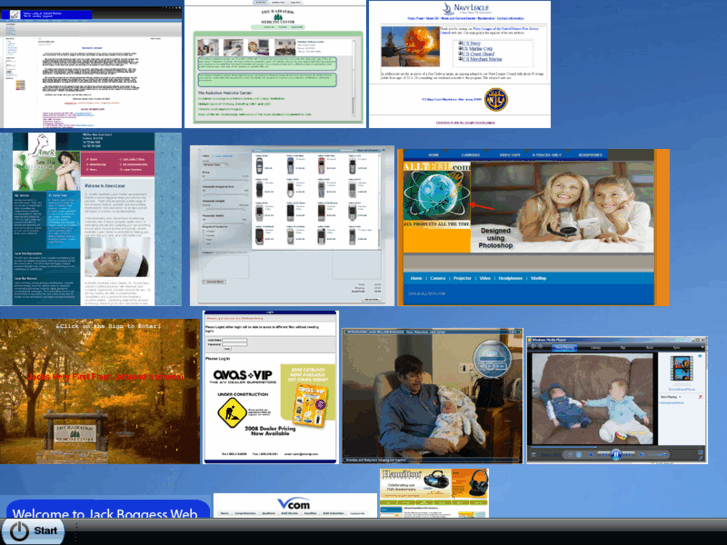Click the Radiation Medicine Center sign in forest
The width and height of the screenshot is (727, 545).
pos(75,432)
